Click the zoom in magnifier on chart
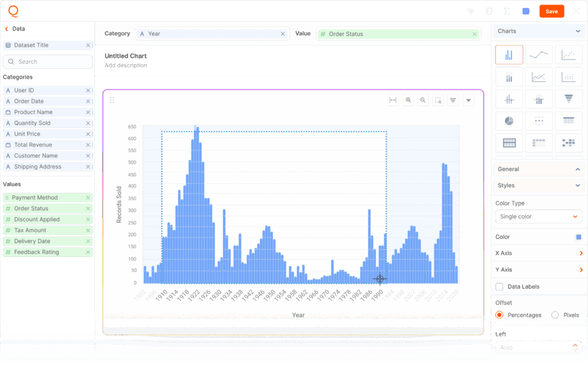The height and width of the screenshot is (392, 588). pos(408,100)
